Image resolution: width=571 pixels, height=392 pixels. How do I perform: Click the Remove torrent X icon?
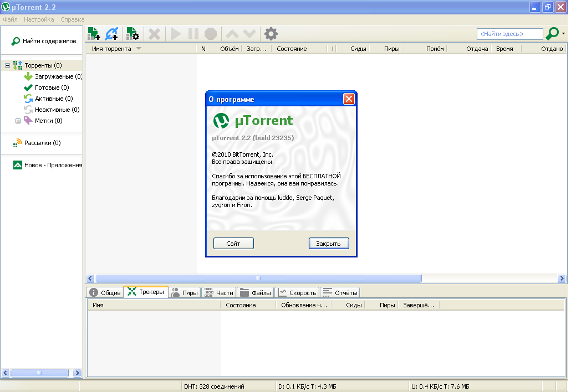click(155, 34)
